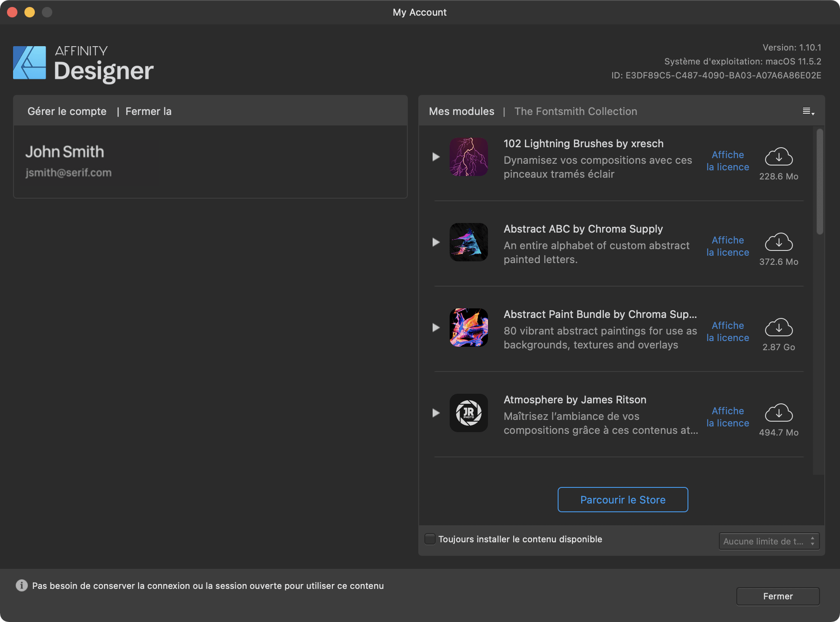Click the '494.7 Mo' size label
The height and width of the screenshot is (622, 840).
(779, 433)
